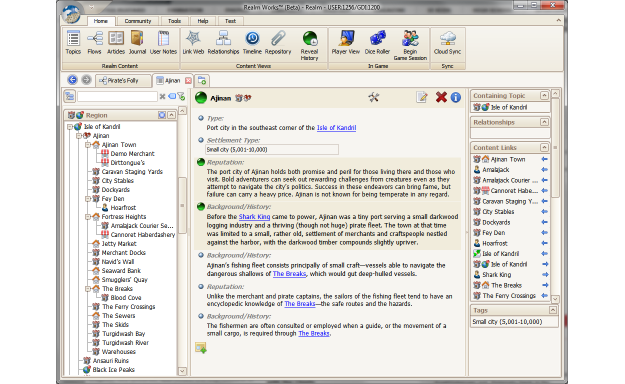Viewport: 625px width, 384px height.
Task: Toggle reveal state of the Ajinan topic
Action: coord(201,97)
